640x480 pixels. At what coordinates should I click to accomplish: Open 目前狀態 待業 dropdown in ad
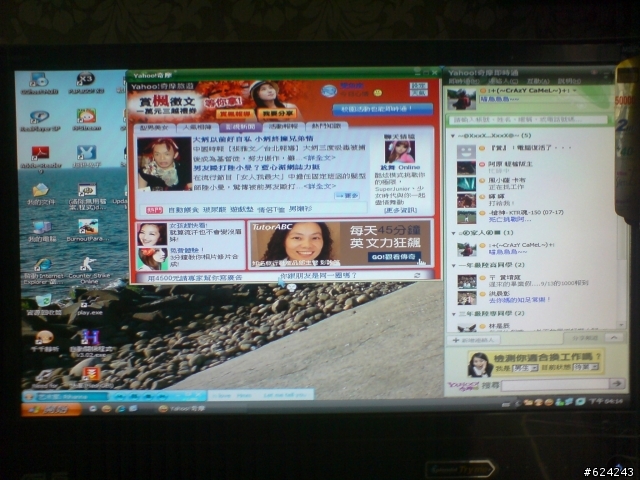[586, 367]
